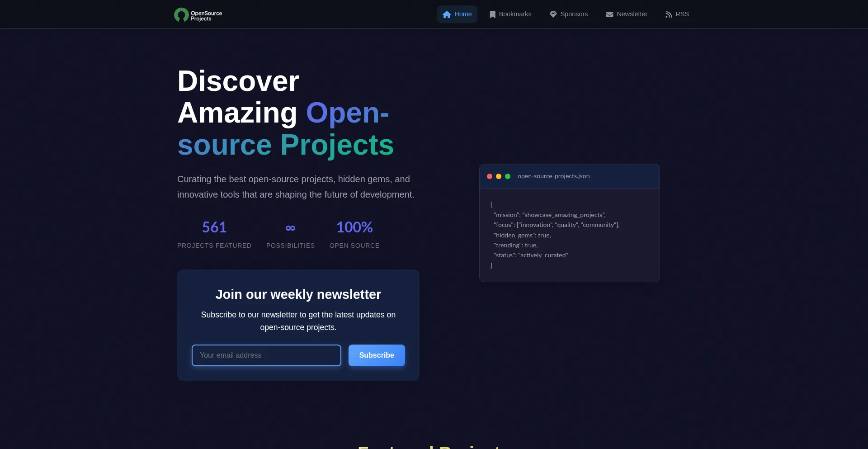Click the yellow dot in code window
Viewport: 868px width, 449px height.
point(499,176)
